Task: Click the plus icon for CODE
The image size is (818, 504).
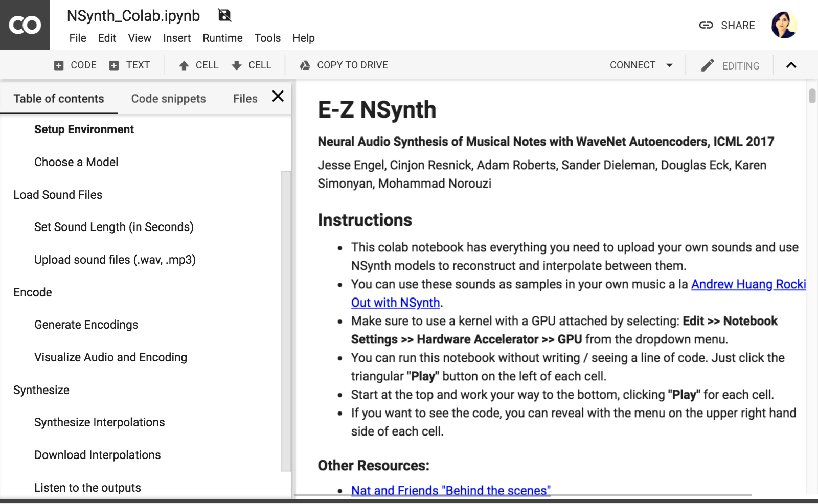Action: pos(59,65)
